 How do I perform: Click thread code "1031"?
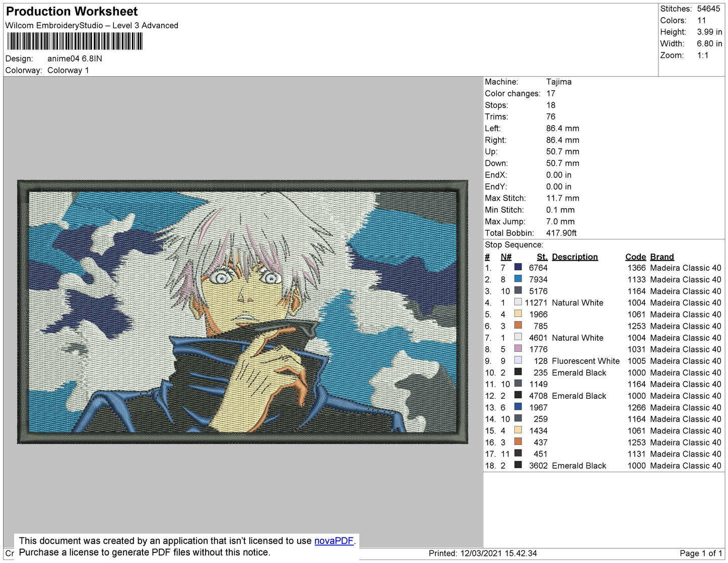[636, 349]
